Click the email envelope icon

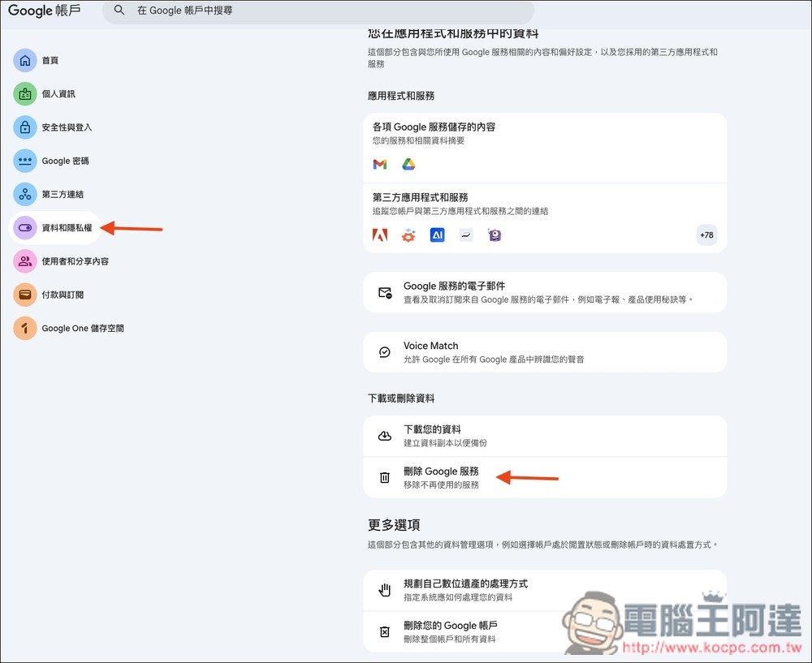point(385,293)
